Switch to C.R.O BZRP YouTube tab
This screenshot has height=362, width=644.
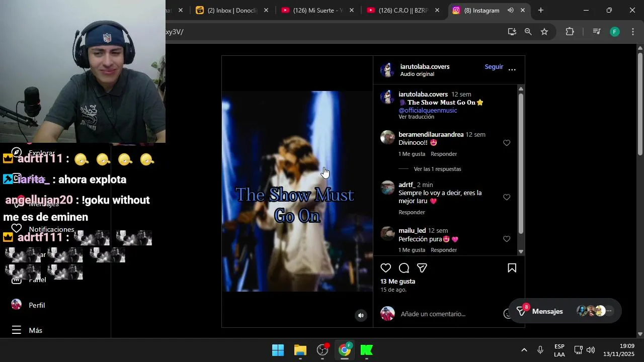(397, 10)
